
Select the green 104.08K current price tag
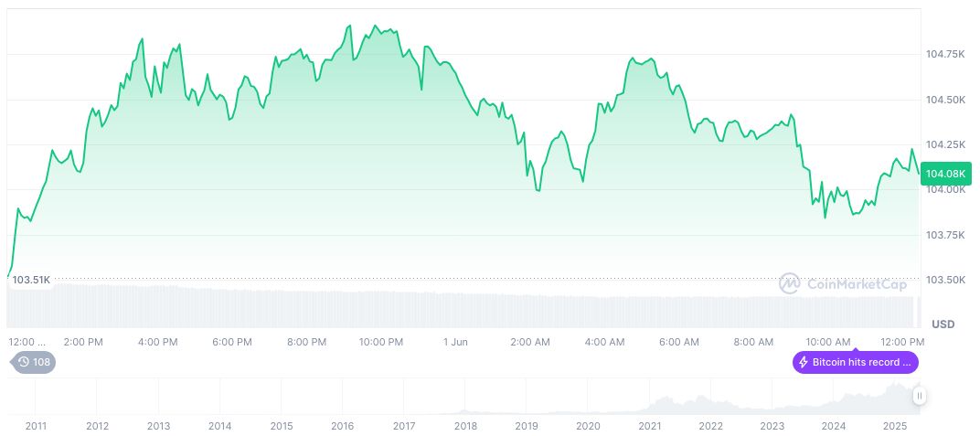[945, 174]
